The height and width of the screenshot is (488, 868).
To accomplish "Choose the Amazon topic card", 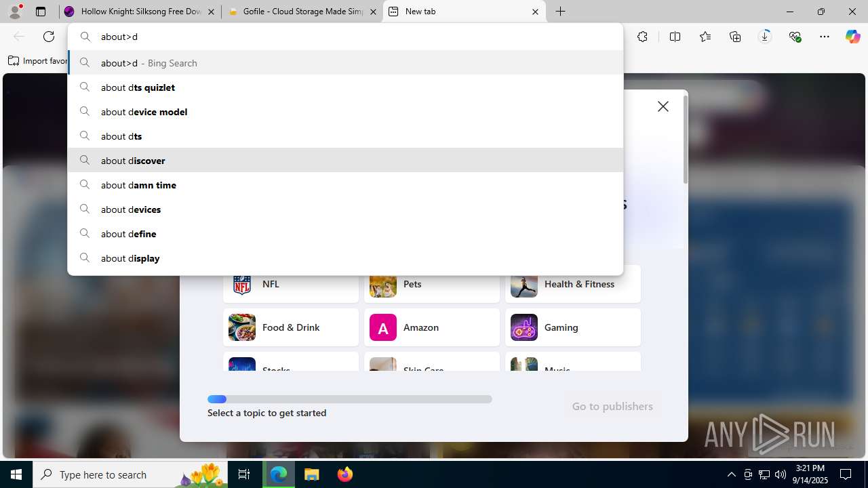I will coord(432,327).
